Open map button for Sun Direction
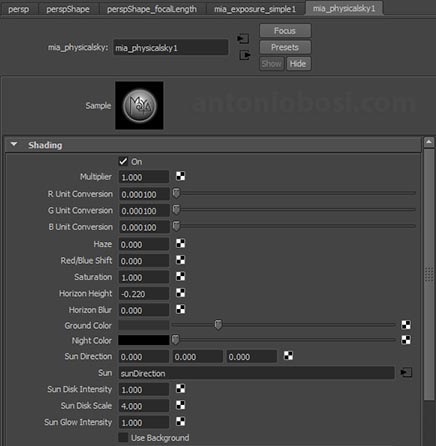The height and width of the screenshot is (446, 436). [x=288, y=356]
